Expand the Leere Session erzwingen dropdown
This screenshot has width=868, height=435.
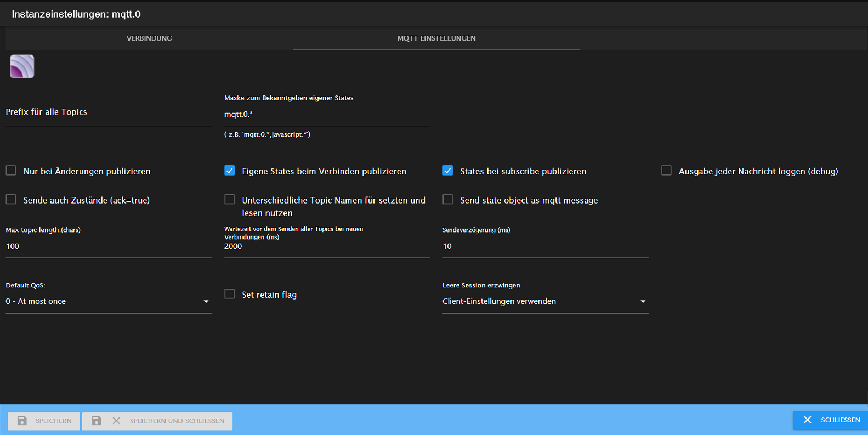coord(545,301)
